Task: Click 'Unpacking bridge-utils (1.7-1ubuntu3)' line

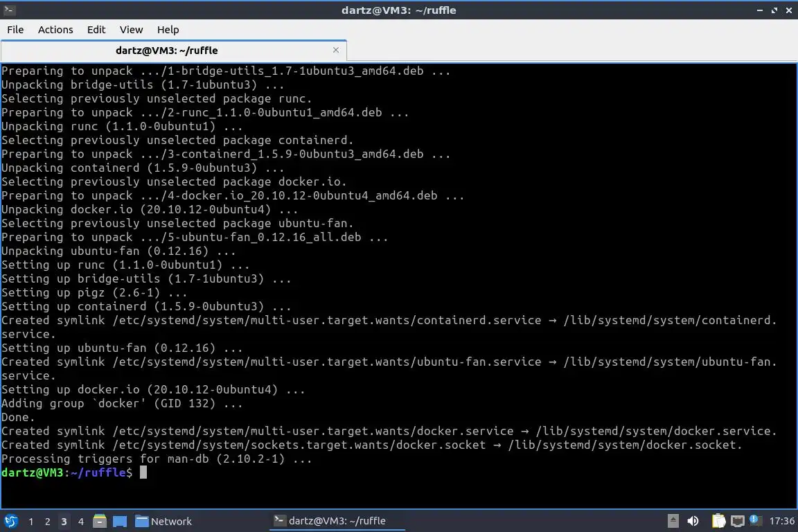Action: 143,85
